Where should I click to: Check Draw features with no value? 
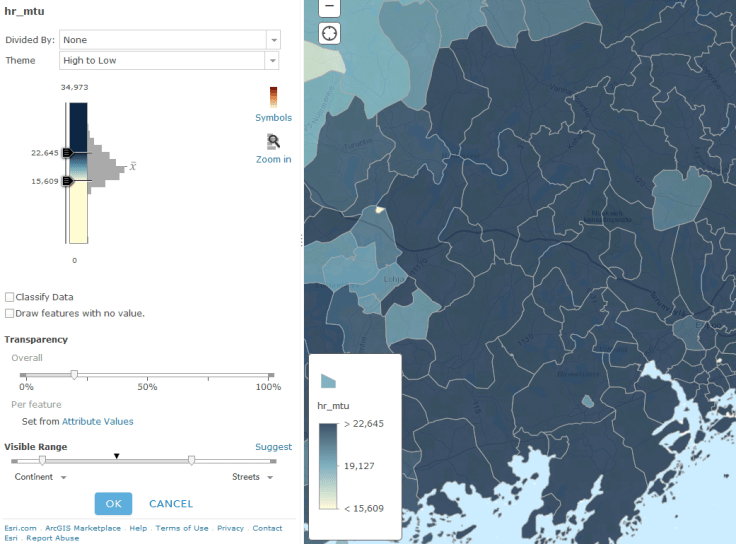[10, 313]
